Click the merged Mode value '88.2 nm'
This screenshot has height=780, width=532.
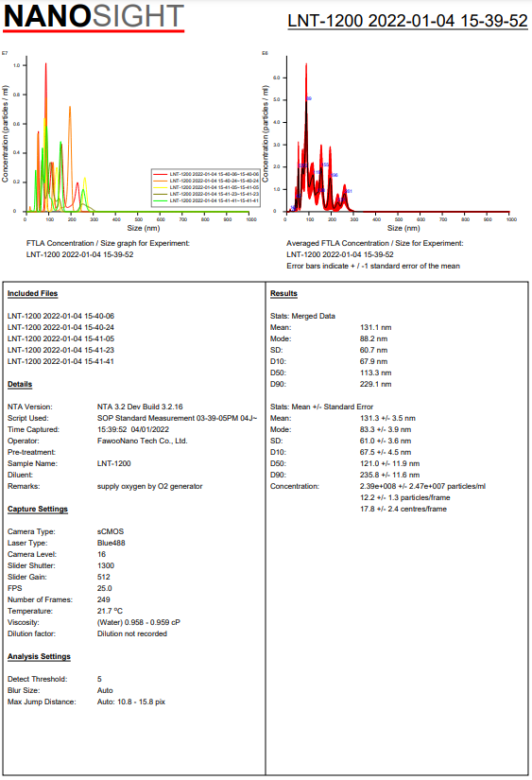(374, 338)
